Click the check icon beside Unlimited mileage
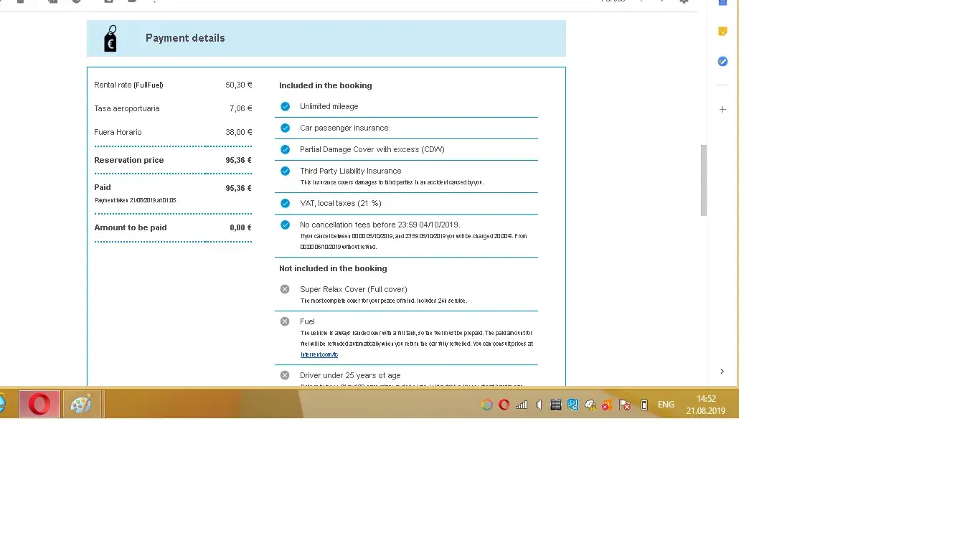 point(285,106)
